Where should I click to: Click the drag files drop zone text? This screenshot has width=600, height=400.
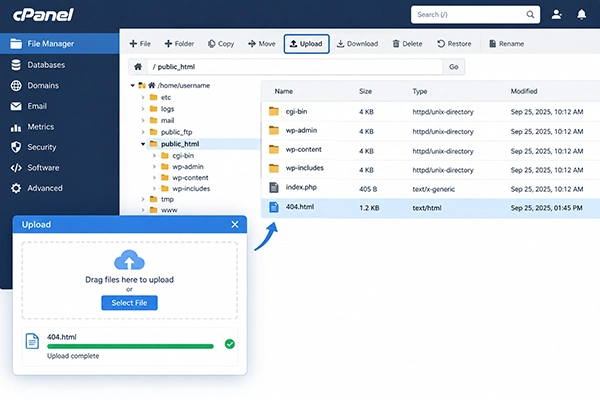tap(129, 280)
